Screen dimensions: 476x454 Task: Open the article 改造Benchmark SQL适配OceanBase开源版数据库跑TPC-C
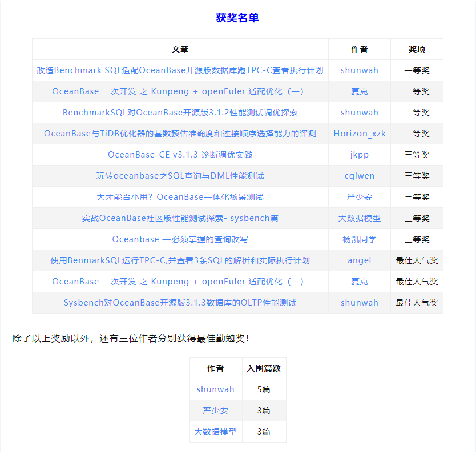pyautogui.click(x=180, y=70)
